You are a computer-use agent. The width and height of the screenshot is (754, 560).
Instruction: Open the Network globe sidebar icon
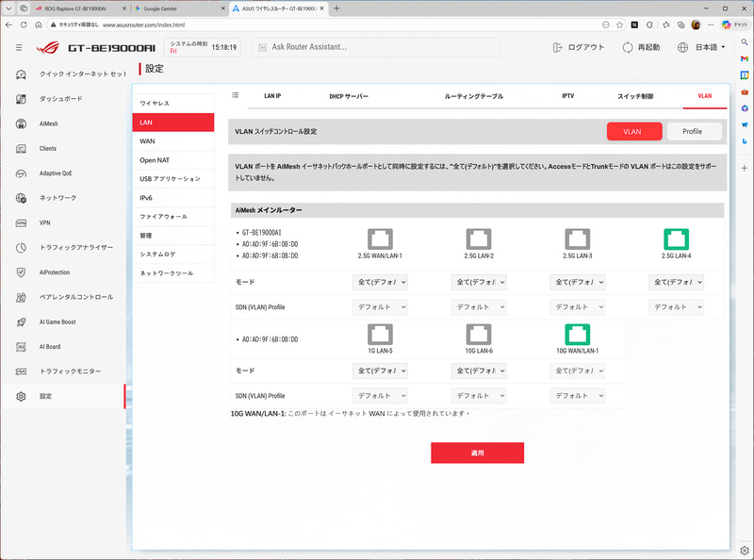pos(21,198)
